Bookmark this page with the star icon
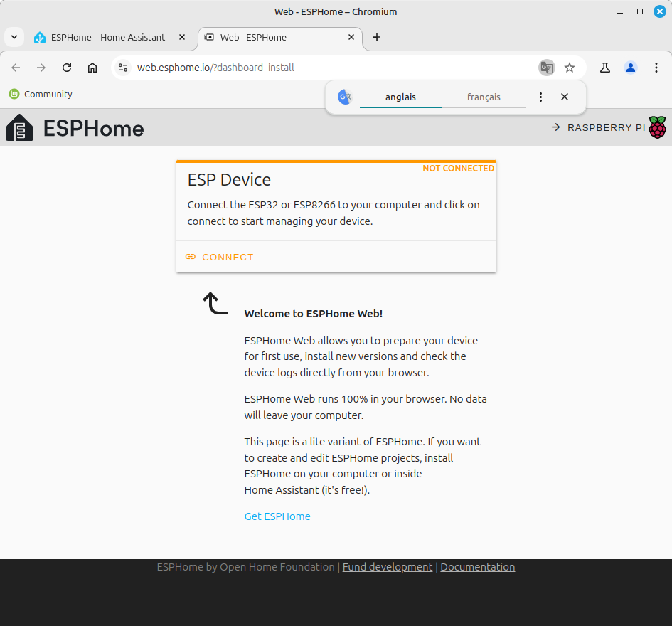672x626 pixels. click(569, 68)
